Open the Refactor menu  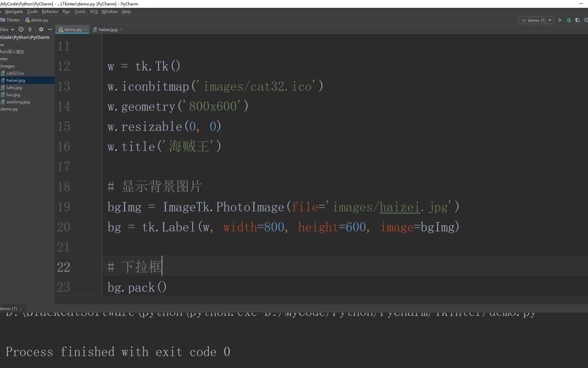click(50, 11)
